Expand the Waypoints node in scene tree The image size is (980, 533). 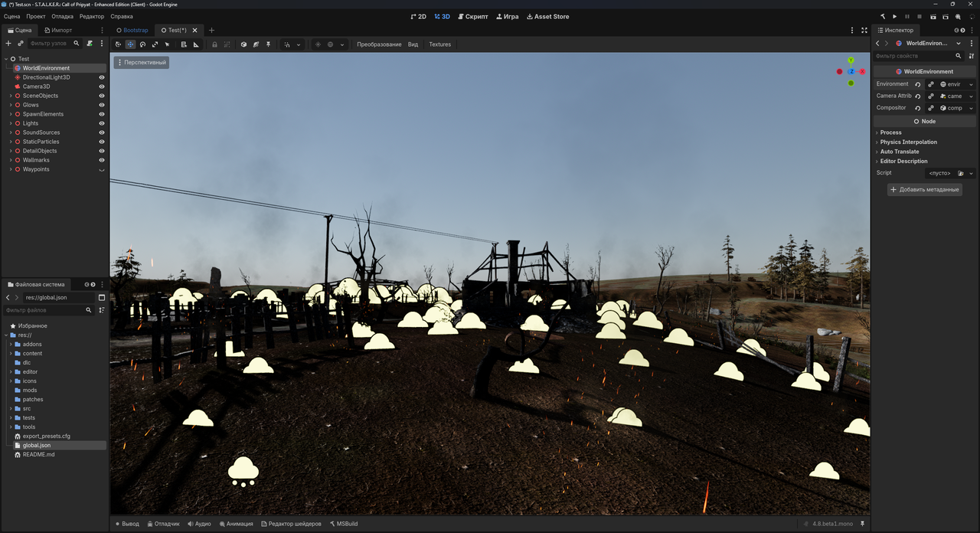click(x=11, y=169)
